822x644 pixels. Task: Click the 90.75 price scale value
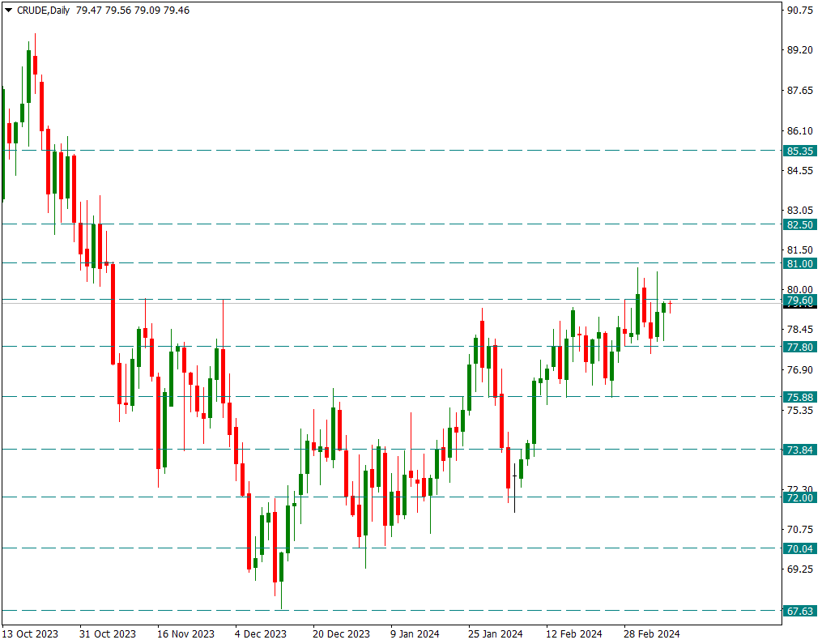[x=800, y=10]
